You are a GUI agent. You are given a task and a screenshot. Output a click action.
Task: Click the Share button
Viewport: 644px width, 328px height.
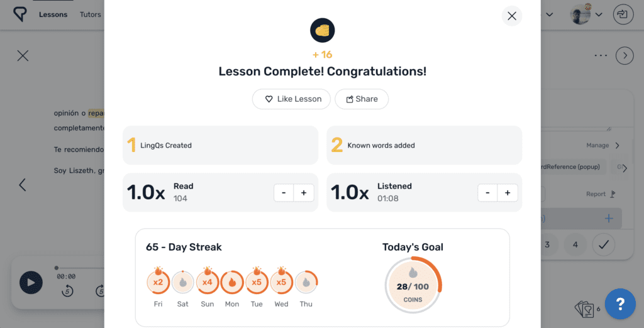click(x=361, y=99)
